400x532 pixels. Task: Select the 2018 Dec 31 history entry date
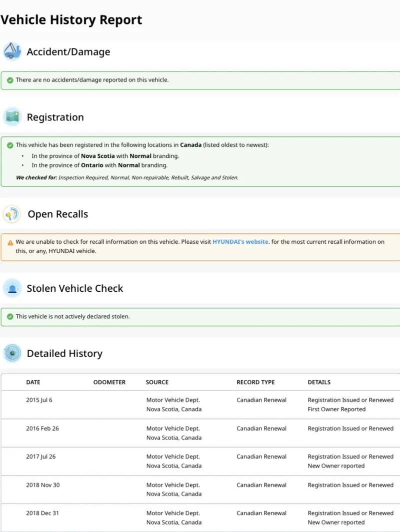(42, 513)
